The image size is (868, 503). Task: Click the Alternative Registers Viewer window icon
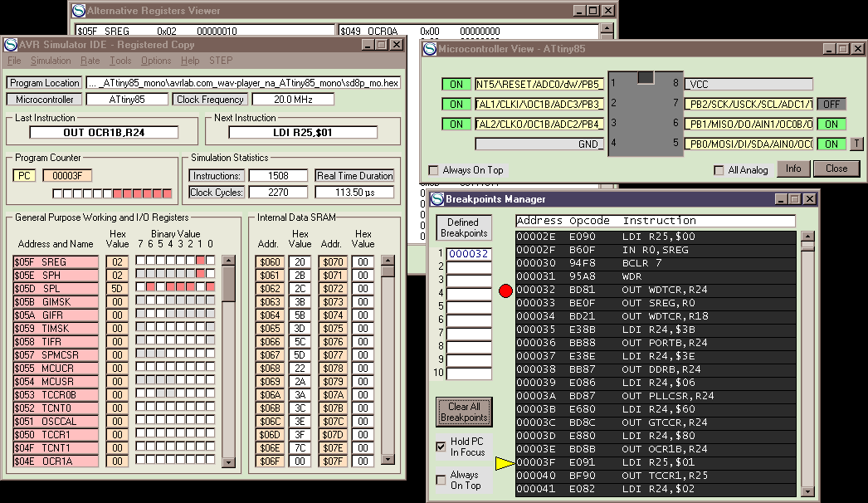point(79,11)
